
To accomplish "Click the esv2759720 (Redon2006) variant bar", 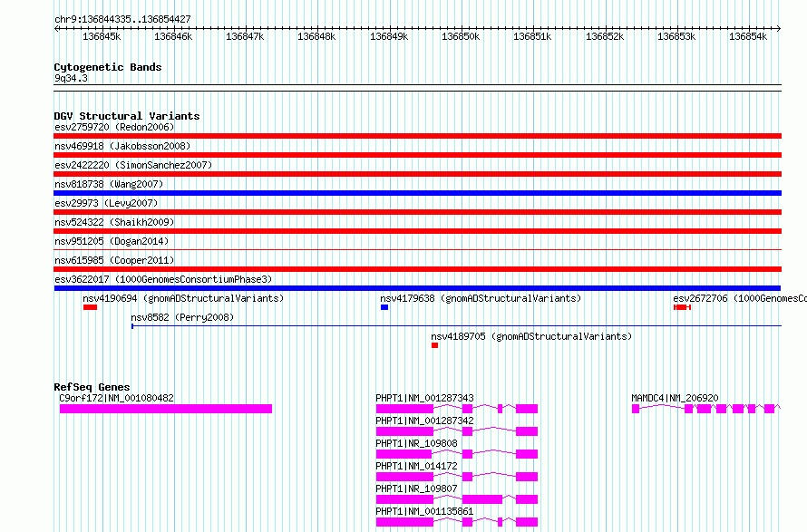I will pos(417,136).
